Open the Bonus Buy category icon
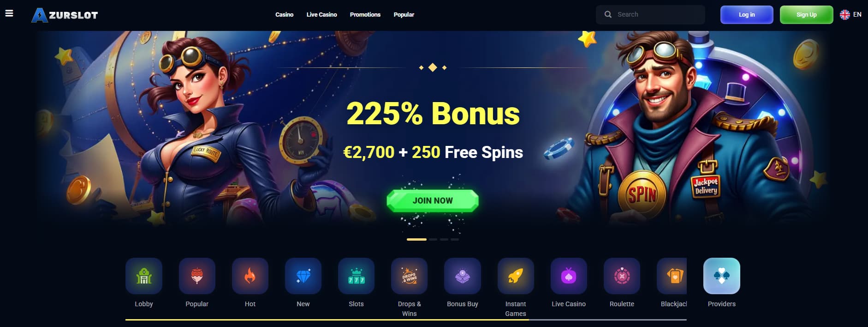Screen dimensions: 868x327 (463, 276)
